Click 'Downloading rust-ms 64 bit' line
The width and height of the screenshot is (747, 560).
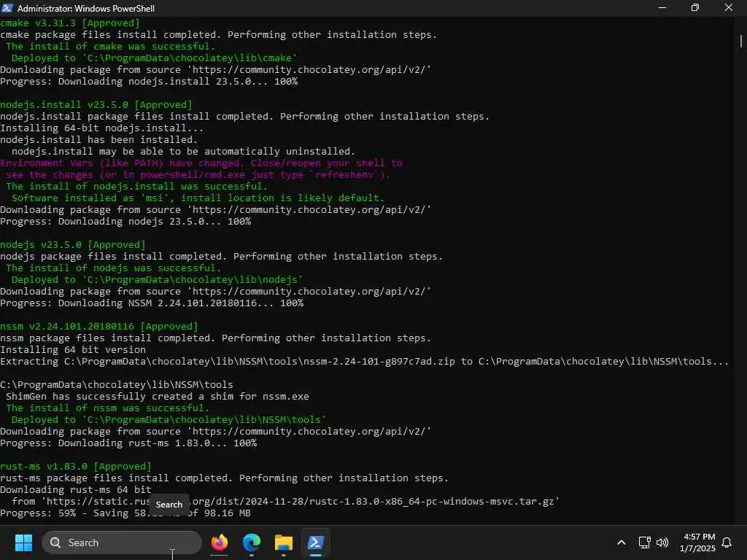[x=76, y=489]
